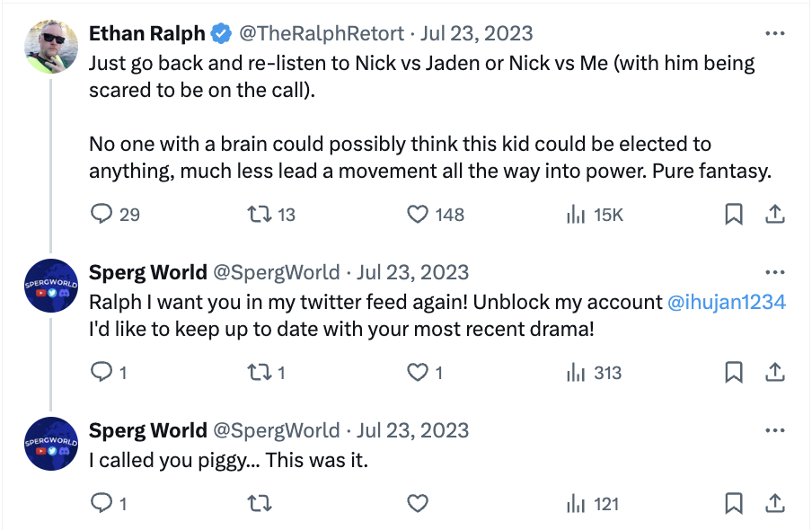Image resolution: width=812 pixels, height=530 pixels.
Task: Like the "I called you piggy" tweet
Action: [418, 504]
